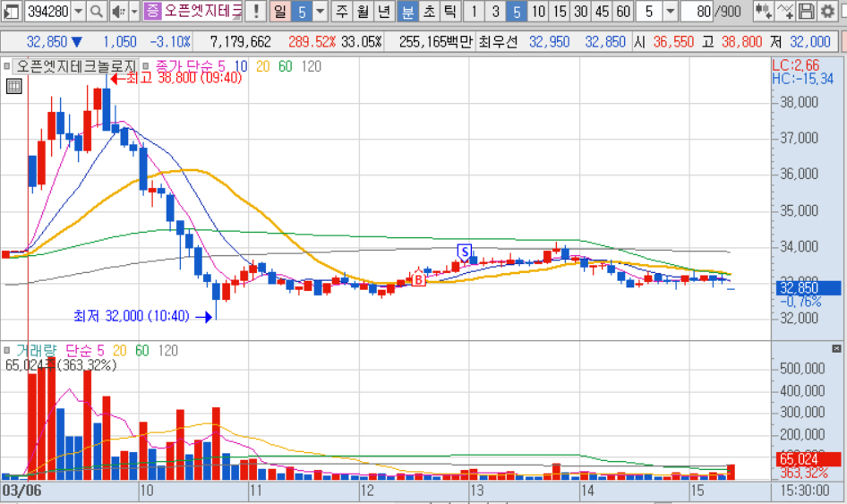Click the B buy marker on chart

click(x=418, y=279)
